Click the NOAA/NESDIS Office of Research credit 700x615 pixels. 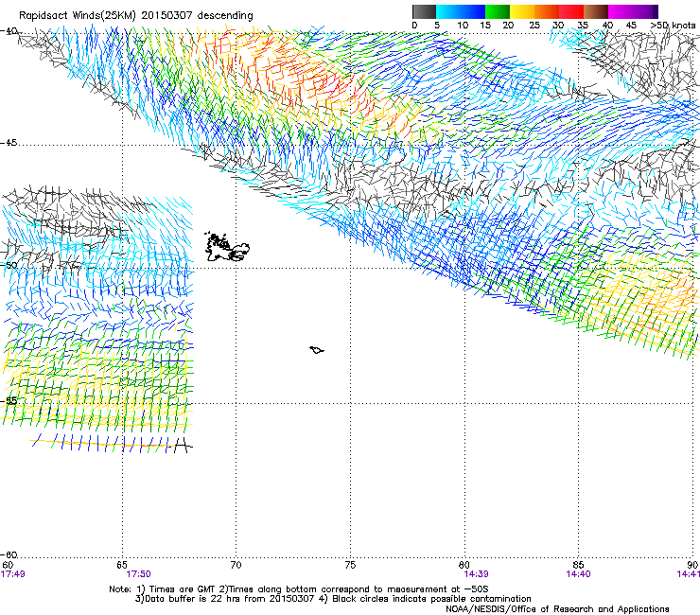pyautogui.click(x=557, y=608)
